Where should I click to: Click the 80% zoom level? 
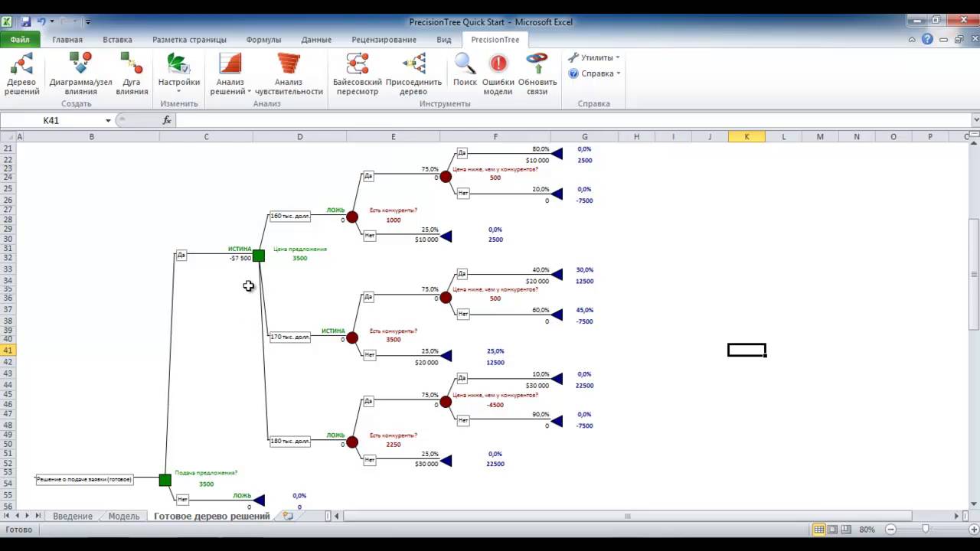click(867, 530)
